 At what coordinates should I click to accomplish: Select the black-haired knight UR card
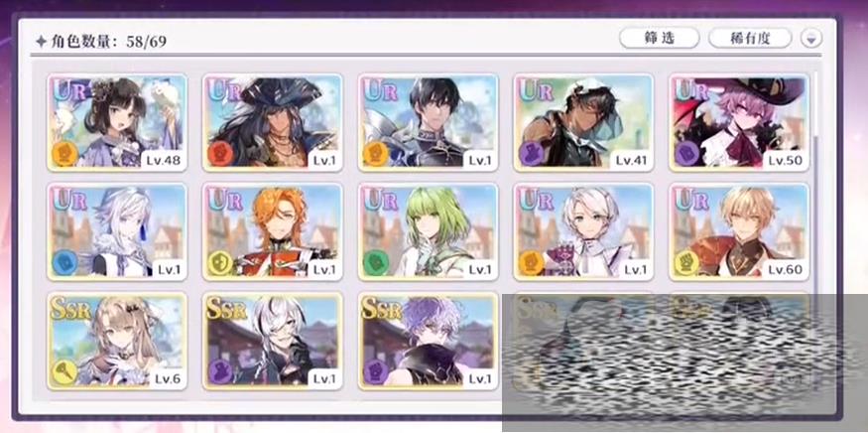428,122
